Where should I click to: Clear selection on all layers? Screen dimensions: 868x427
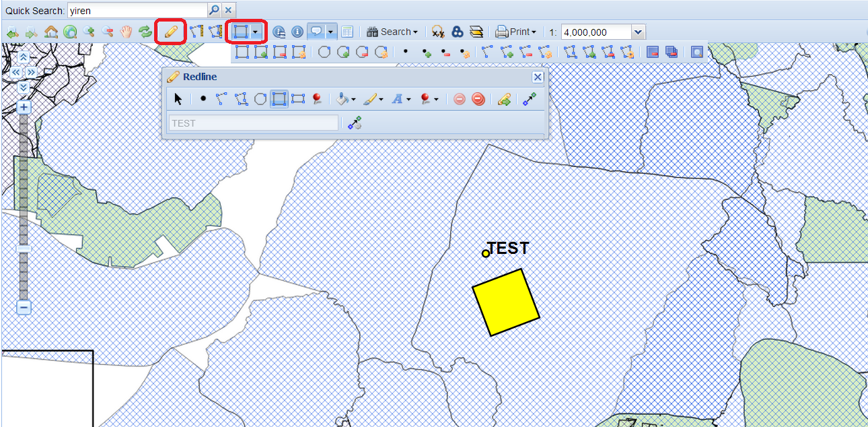[671, 53]
